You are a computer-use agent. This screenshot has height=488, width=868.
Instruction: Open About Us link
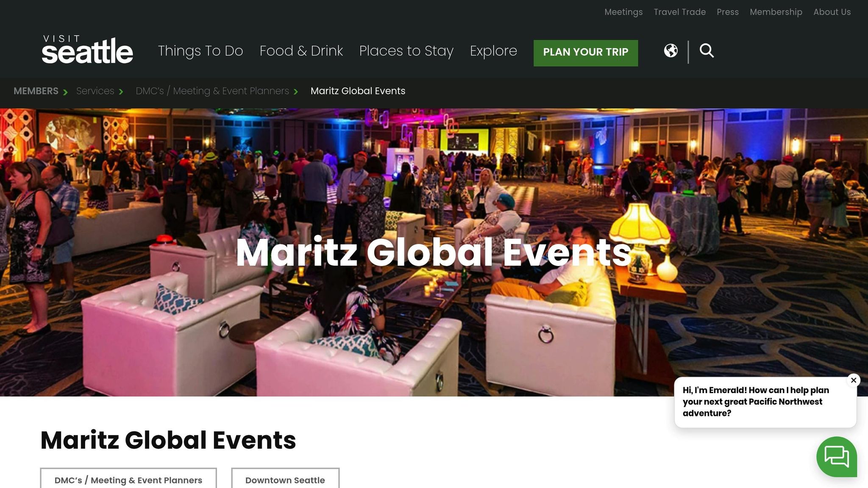pos(832,12)
